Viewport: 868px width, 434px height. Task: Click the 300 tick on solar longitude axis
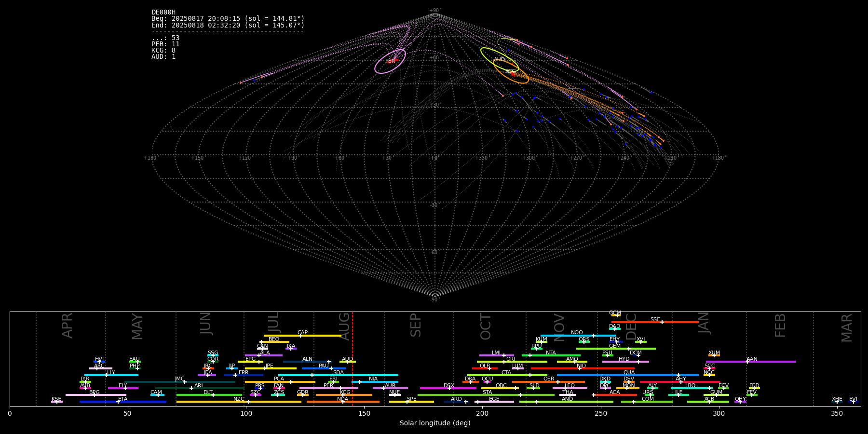click(x=719, y=413)
